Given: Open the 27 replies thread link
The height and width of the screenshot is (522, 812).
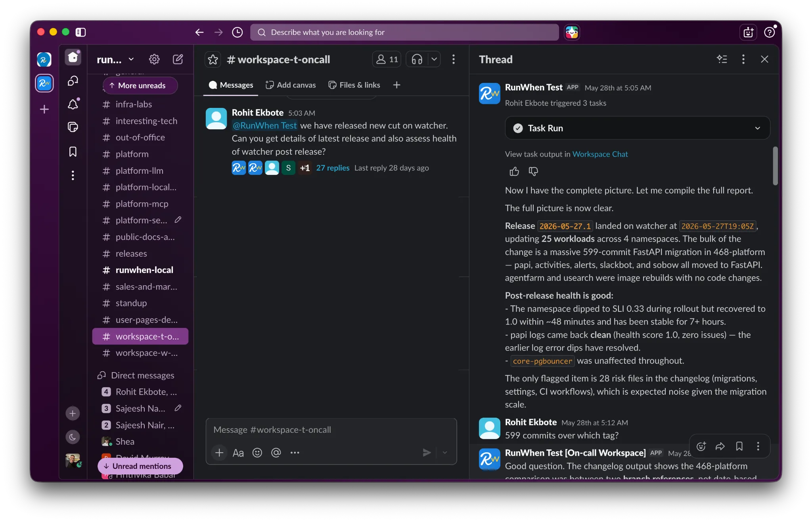Looking at the screenshot, I should coord(333,168).
